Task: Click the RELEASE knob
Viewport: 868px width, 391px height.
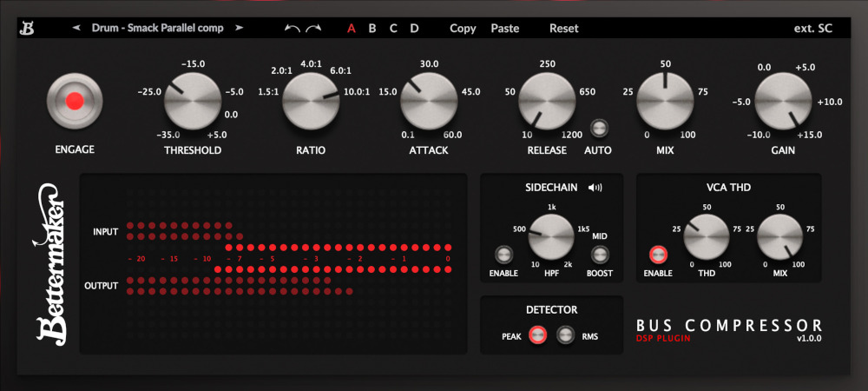Action: [x=547, y=102]
